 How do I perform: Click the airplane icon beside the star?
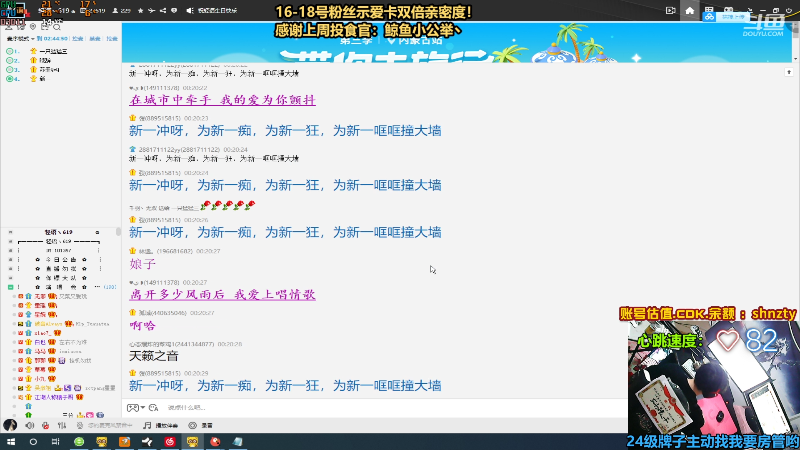(152, 11)
